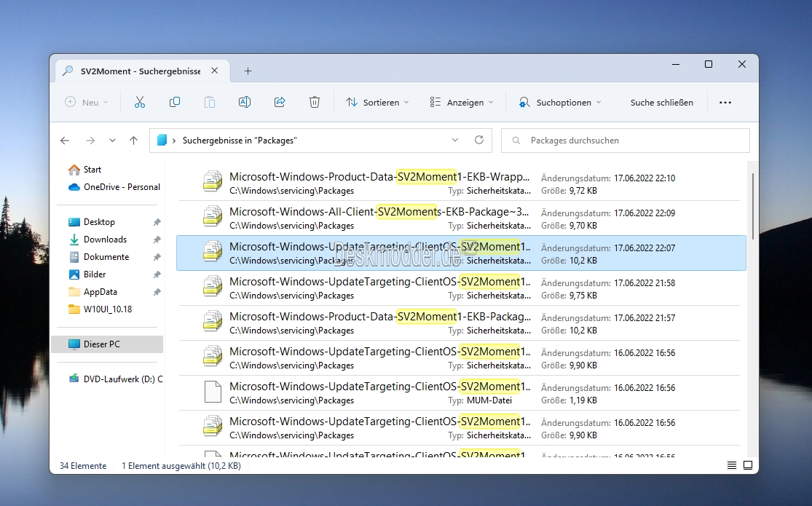Select the Product-Data-SV2Moment1-EKB-Wrapp... file
The width and height of the screenshot is (812, 506).
461,183
